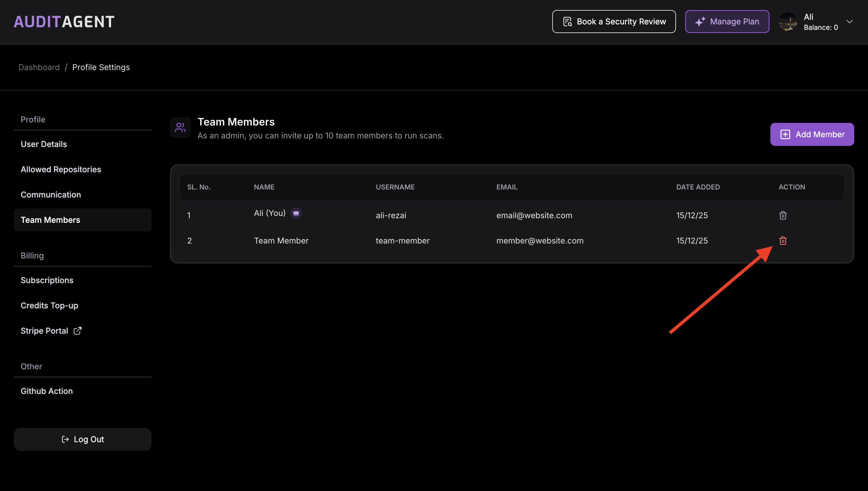
Task: Open the Credits Top-up page
Action: pyautogui.click(x=49, y=306)
